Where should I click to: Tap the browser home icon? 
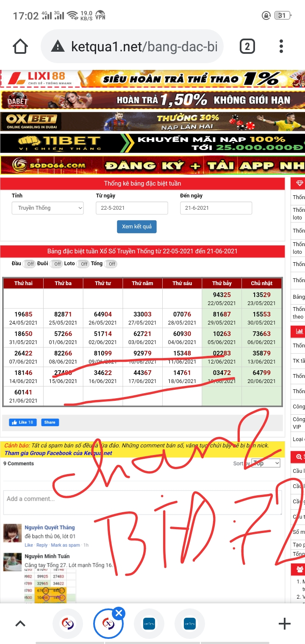20,46
